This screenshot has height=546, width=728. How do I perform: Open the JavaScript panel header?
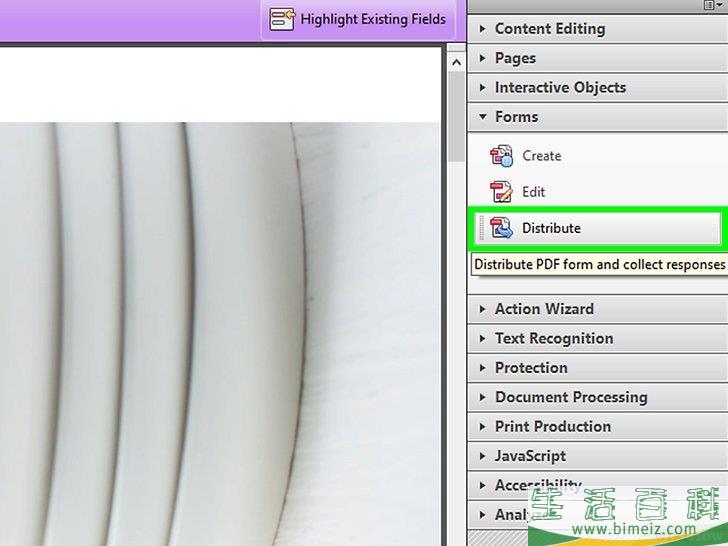(598, 456)
